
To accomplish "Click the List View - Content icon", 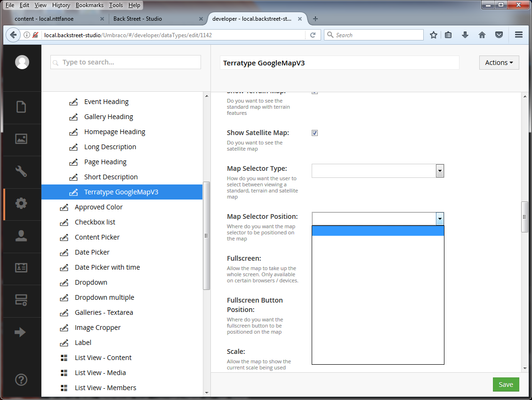I will coord(64,358).
